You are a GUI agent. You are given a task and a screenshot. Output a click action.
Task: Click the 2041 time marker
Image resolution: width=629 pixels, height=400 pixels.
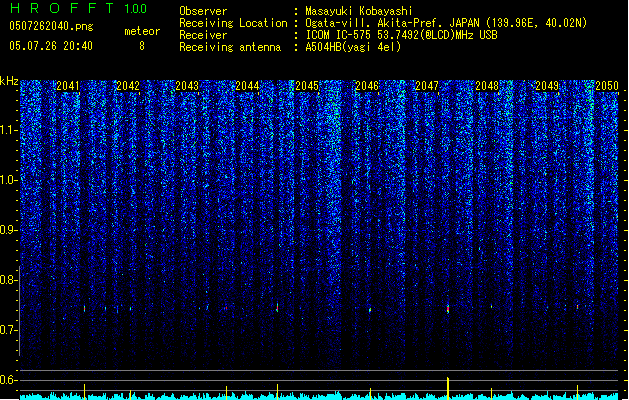[x=68, y=86]
